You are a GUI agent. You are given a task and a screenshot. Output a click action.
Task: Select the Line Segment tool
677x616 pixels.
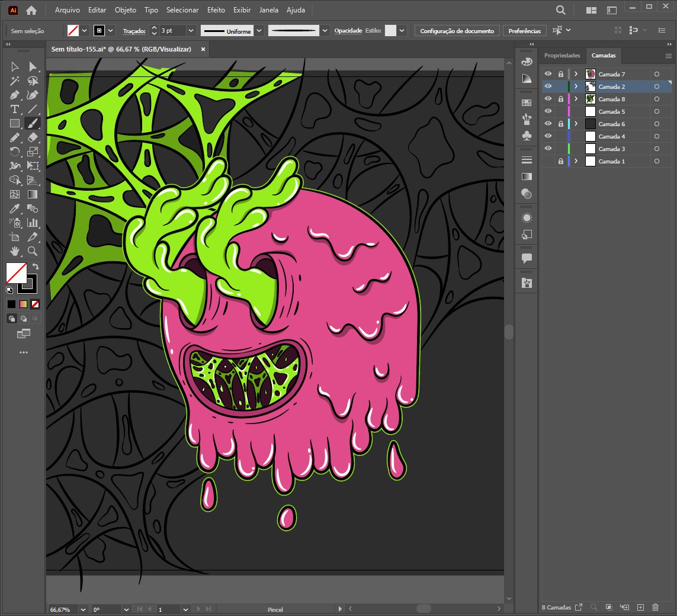[33, 109]
